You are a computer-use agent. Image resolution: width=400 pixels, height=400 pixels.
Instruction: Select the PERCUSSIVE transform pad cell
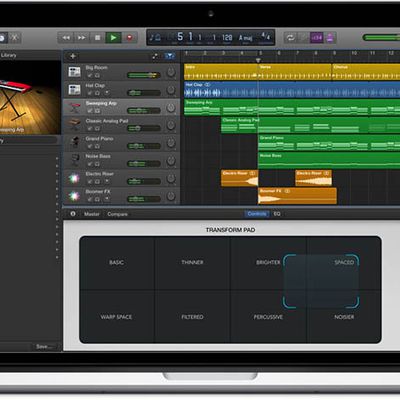tap(268, 317)
